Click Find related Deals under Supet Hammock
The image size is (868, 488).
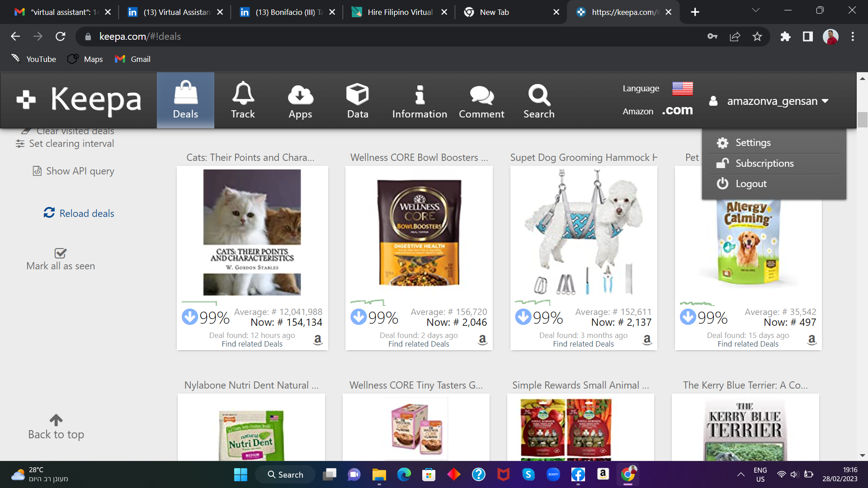click(583, 344)
